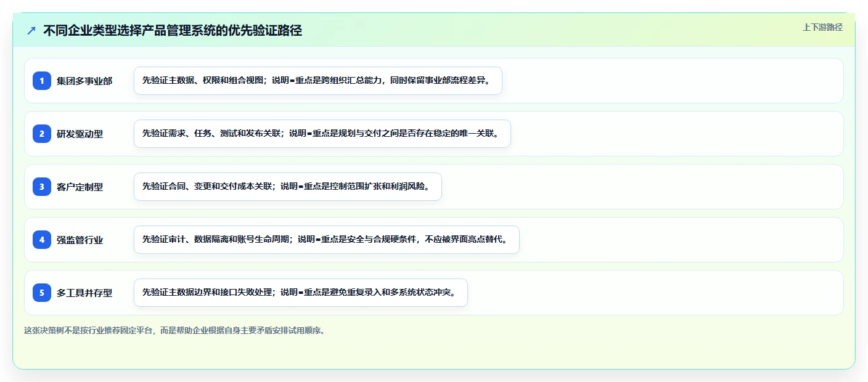The height and width of the screenshot is (382, 868).
Task: Click the box starting 先验证审计、数据隔离和账号生命周期
Action: (x=327, y=240)
